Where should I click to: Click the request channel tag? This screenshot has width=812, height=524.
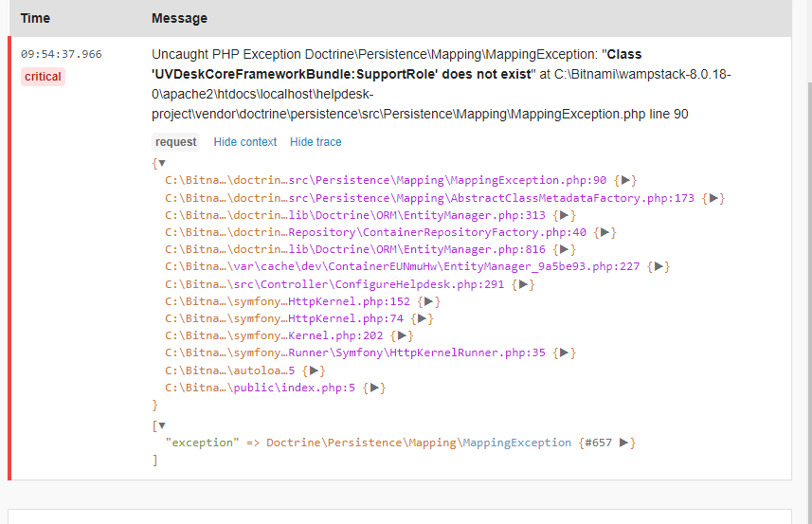pos(176,142)
